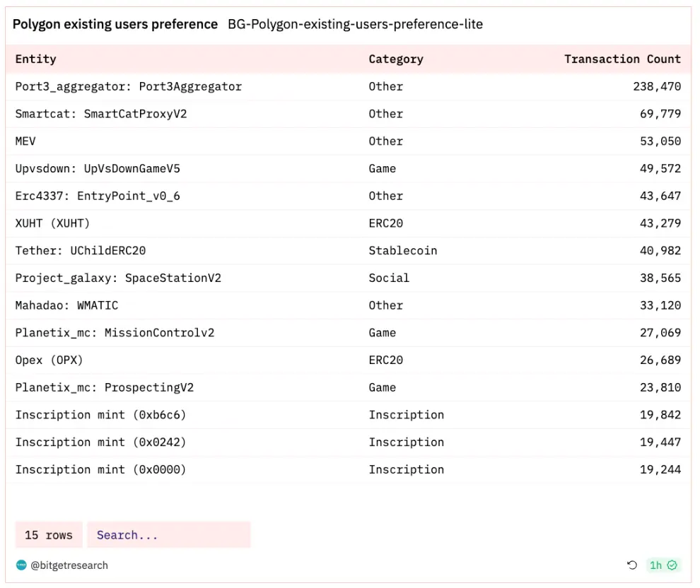Click the MEV entity cell
700x588 pixels.
coord(25,141)
